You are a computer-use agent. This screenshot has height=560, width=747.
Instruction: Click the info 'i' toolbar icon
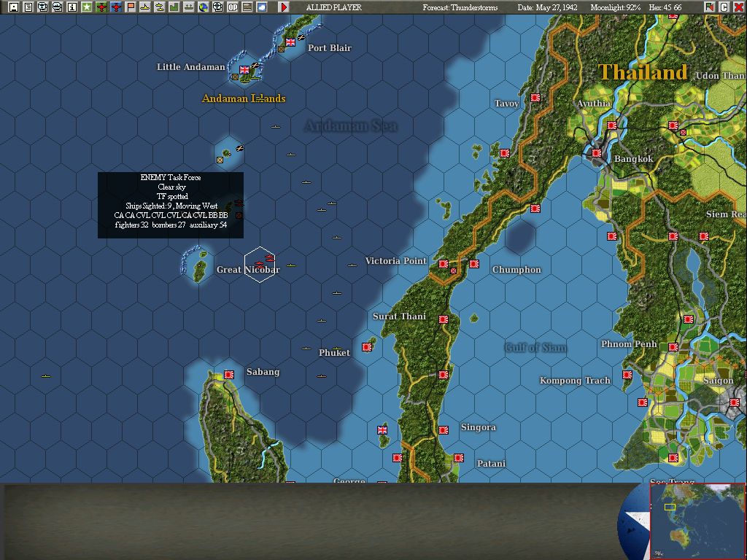point(72,7)
